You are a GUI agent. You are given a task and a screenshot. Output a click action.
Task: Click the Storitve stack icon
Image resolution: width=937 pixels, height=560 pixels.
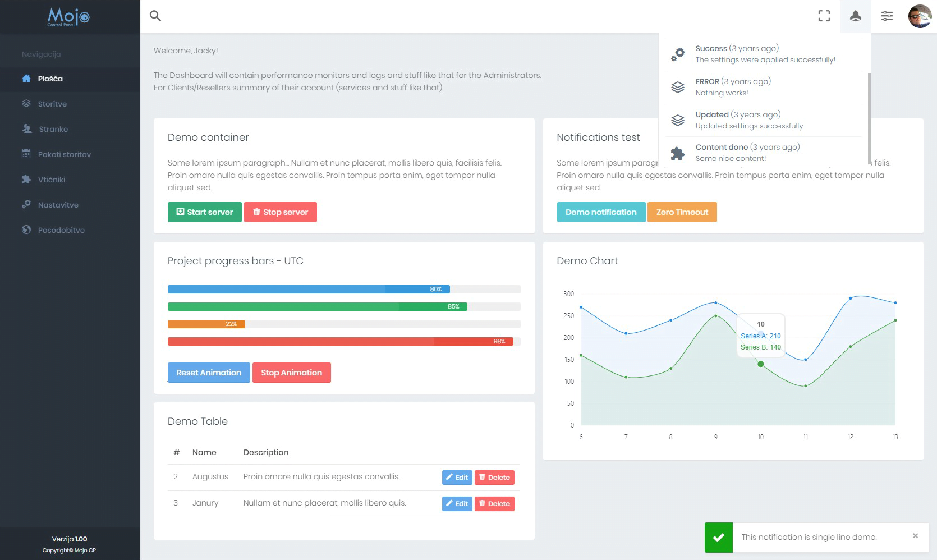26,104
